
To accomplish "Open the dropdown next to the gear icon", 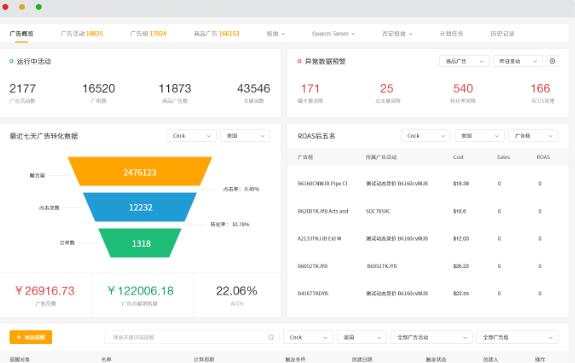I will coord(517,61).
